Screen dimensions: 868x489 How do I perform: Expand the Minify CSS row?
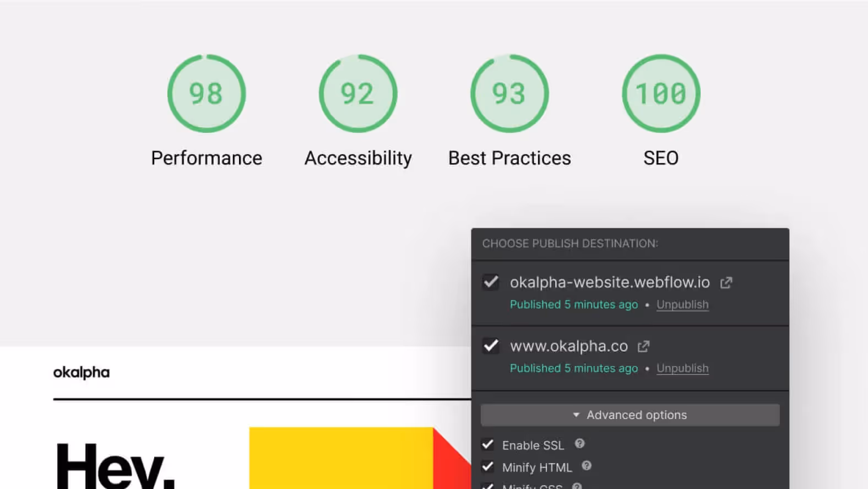pos(487,486)
